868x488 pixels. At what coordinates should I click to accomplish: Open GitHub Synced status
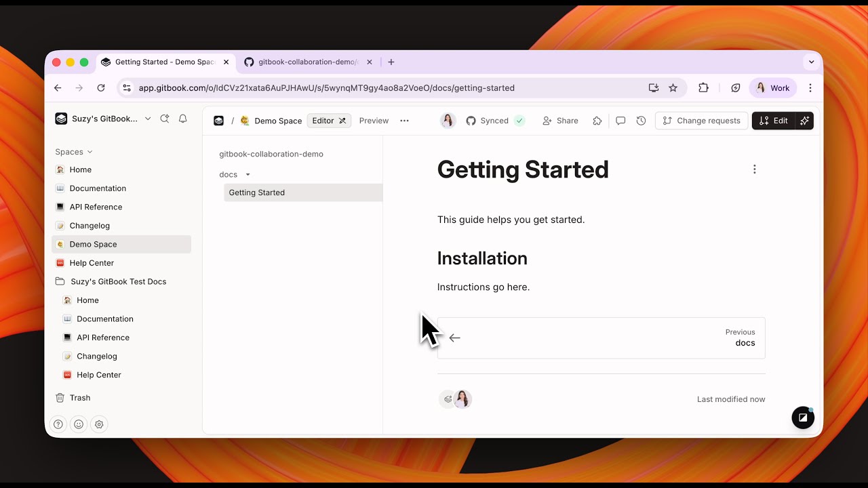tap(495, 121)
